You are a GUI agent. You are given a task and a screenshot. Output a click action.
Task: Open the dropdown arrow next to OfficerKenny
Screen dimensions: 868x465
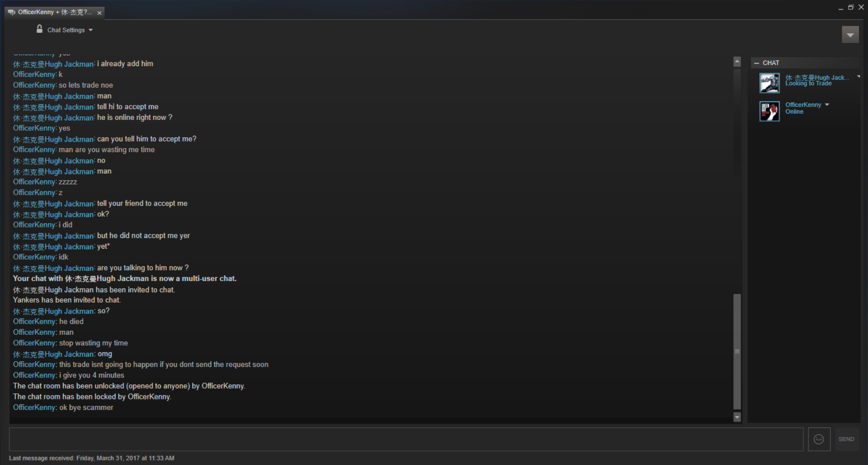point(827,104)
